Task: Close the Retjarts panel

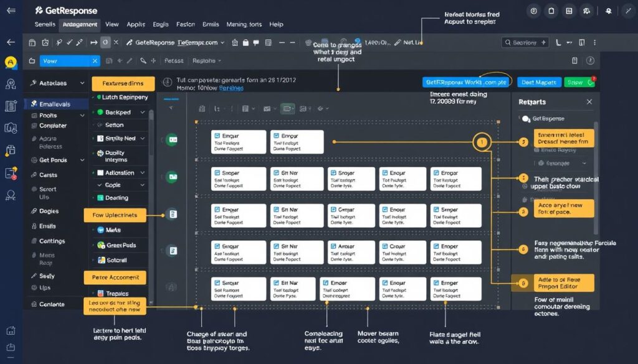Action: pyautogui.click(x=589, y=102)
